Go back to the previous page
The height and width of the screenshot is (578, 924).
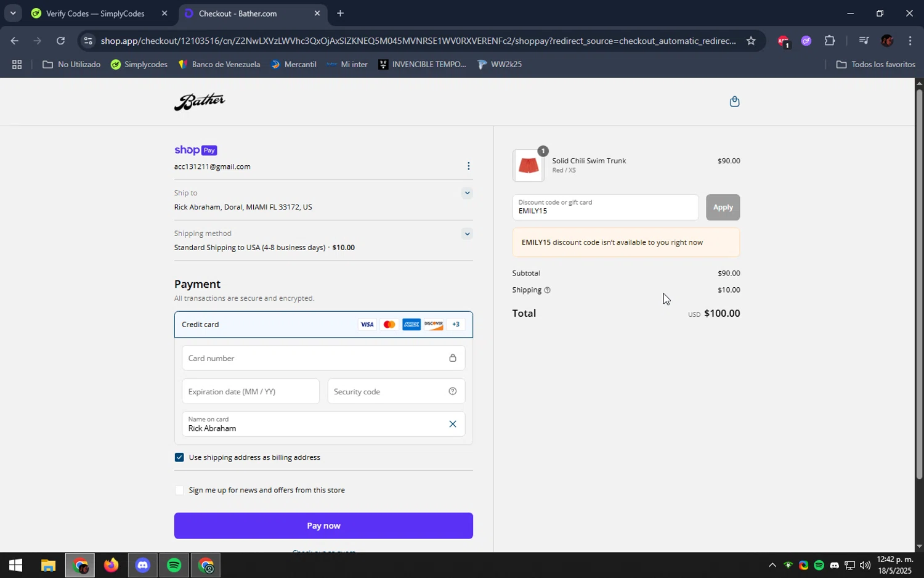tap(14, 41)
